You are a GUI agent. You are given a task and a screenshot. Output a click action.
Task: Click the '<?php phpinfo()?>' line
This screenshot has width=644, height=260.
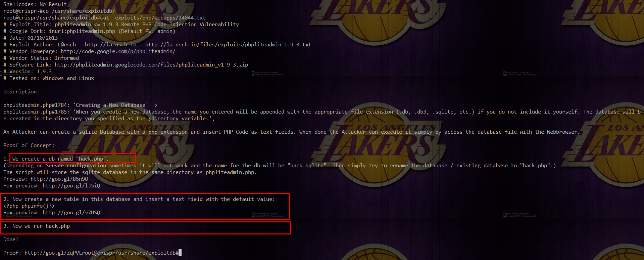point(29,206)
